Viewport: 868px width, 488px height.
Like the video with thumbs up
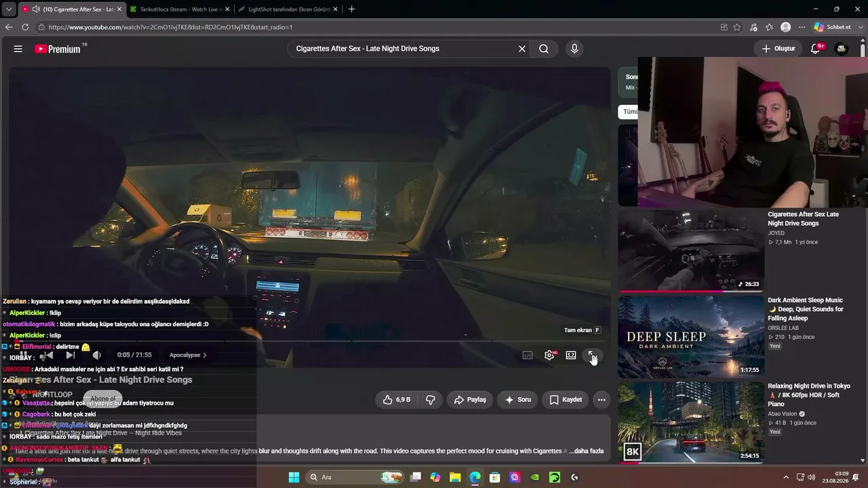397,400
